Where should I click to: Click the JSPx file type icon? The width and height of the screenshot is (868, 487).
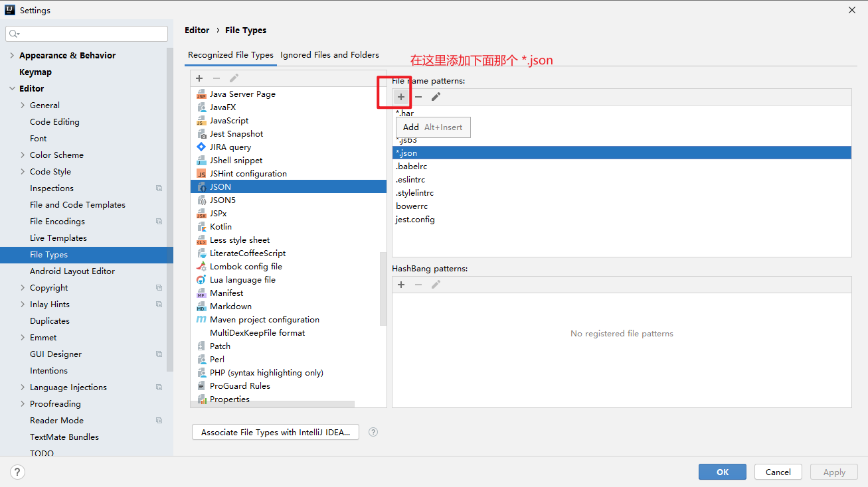[201, 214]
